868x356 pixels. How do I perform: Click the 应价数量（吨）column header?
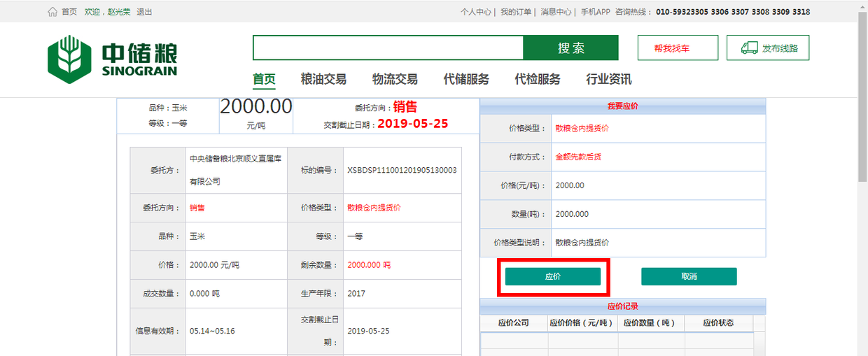tap(651, 323)
